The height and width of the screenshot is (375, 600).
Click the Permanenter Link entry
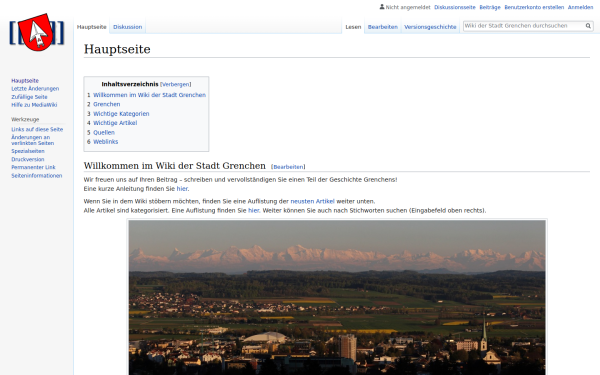tap(33, 167)
